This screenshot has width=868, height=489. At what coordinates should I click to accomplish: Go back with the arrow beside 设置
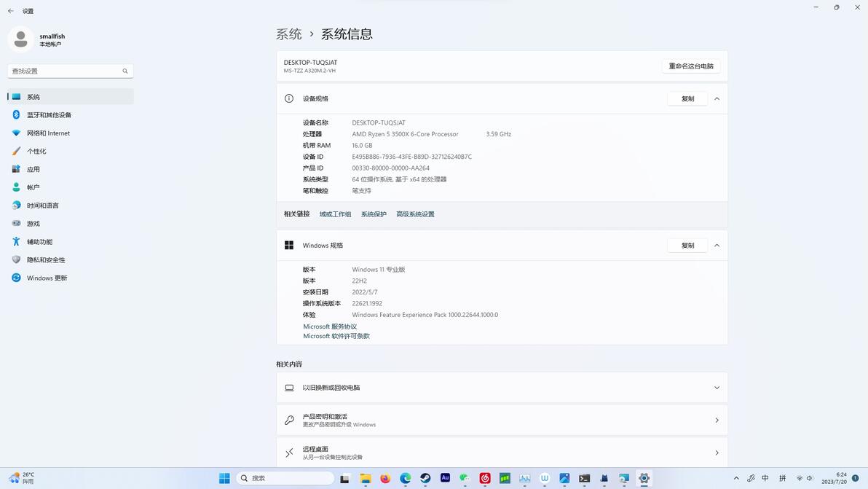pyautogui.click(x=10, y=10)
